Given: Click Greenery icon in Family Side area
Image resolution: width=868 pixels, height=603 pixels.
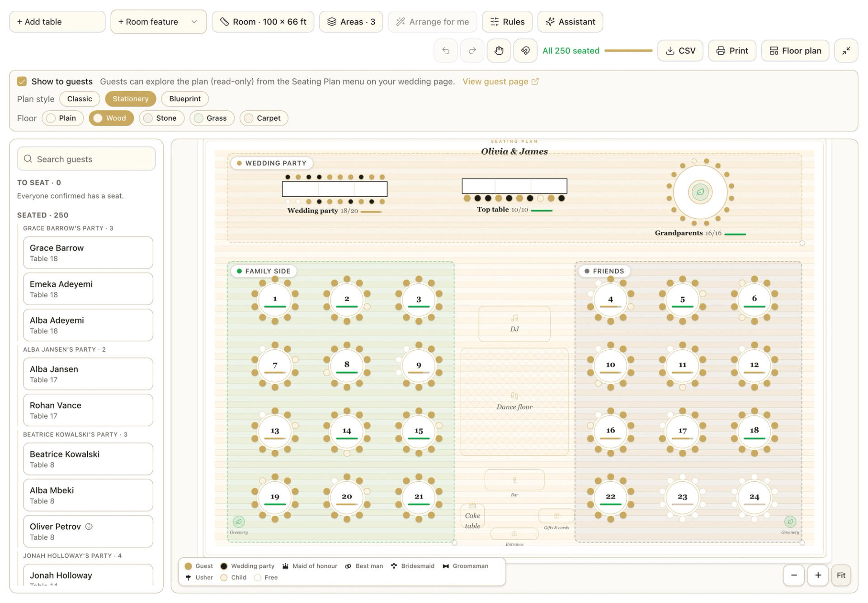Looking at the screenshot, I should pos(239,522).
